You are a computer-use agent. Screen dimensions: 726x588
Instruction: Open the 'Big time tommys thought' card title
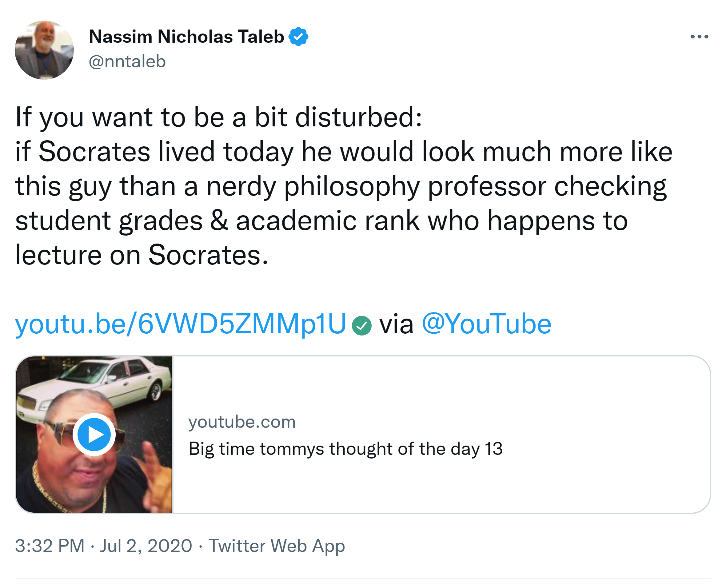pos(345,449)
